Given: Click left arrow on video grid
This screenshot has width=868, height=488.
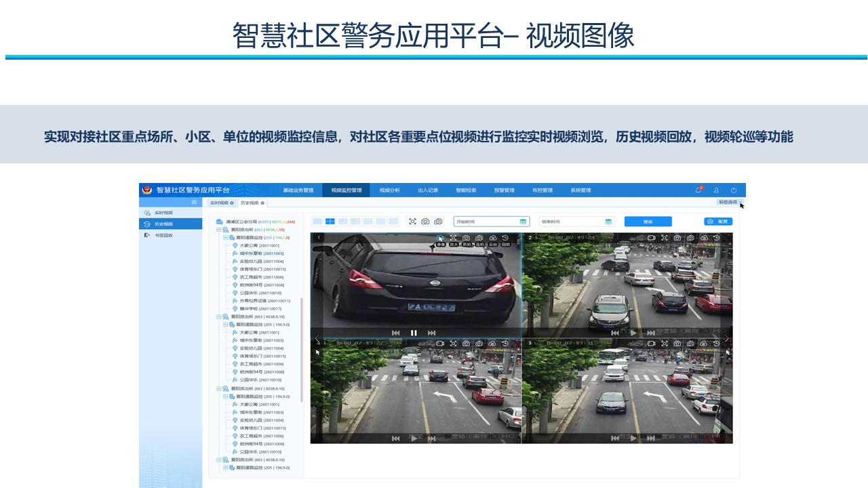Looking at the screenshot, I should (x=317, y=338).
